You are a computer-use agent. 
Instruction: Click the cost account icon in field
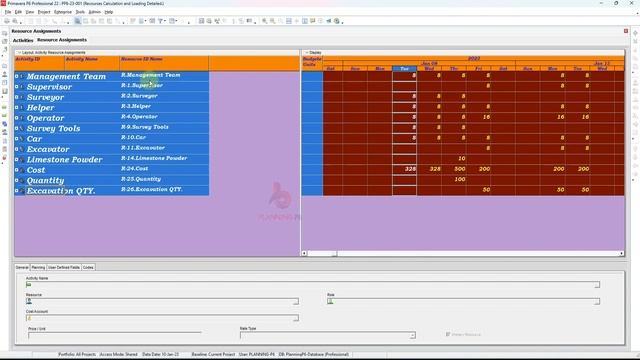click(x=29, y=318)
